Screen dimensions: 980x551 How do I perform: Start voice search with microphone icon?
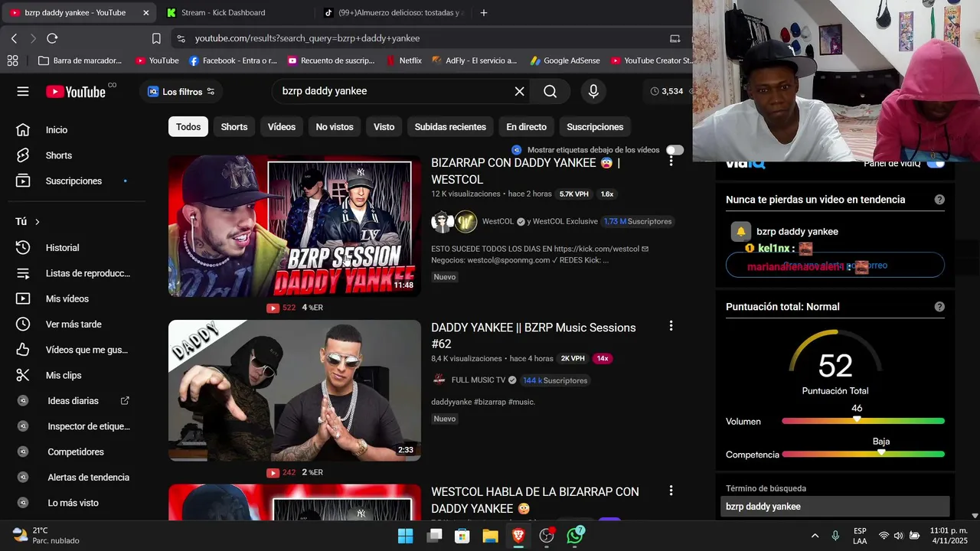[x=593, y=91]
